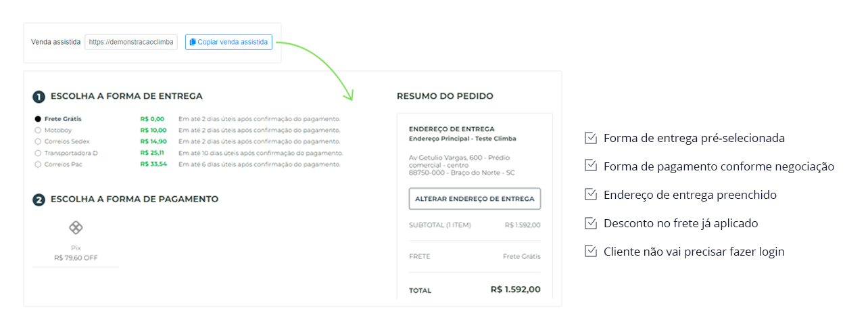Choose Correios Pac delivery option

click(x=38, y=164)
